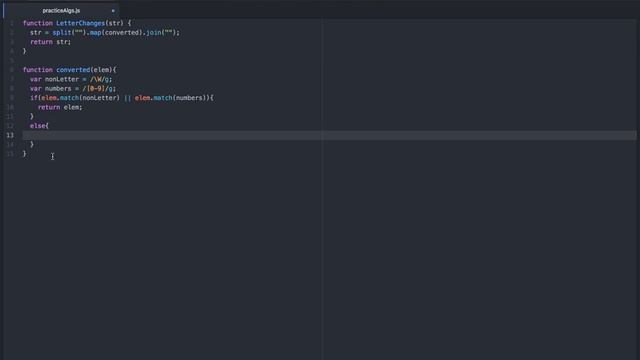Click 'return elem;' on line 10

click(60, 107)
